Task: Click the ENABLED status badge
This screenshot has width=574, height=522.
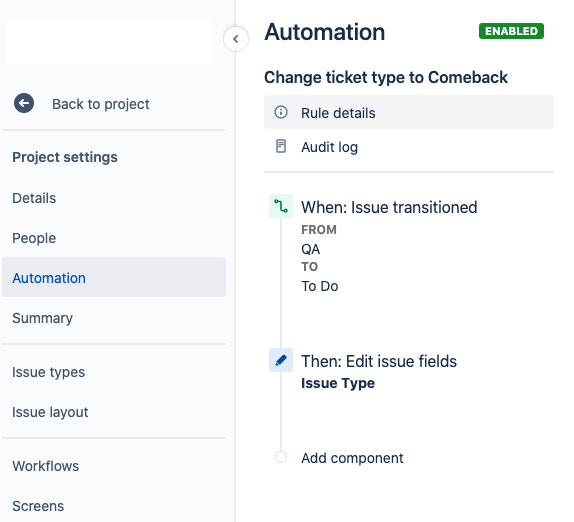Action: pyautogui.click(x=511, y=31)
